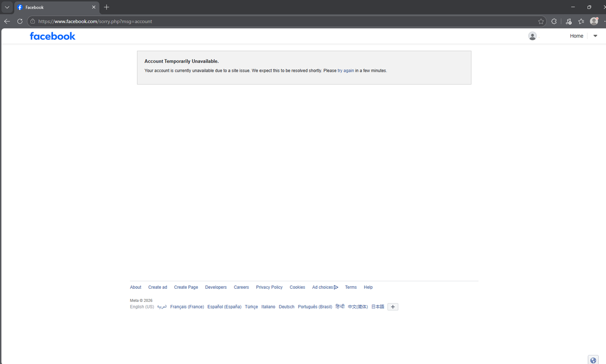The height and width of the screenshot is (364, 606).
Task: Go to Home in the Facebook header
Action: [x=577, y=36]
